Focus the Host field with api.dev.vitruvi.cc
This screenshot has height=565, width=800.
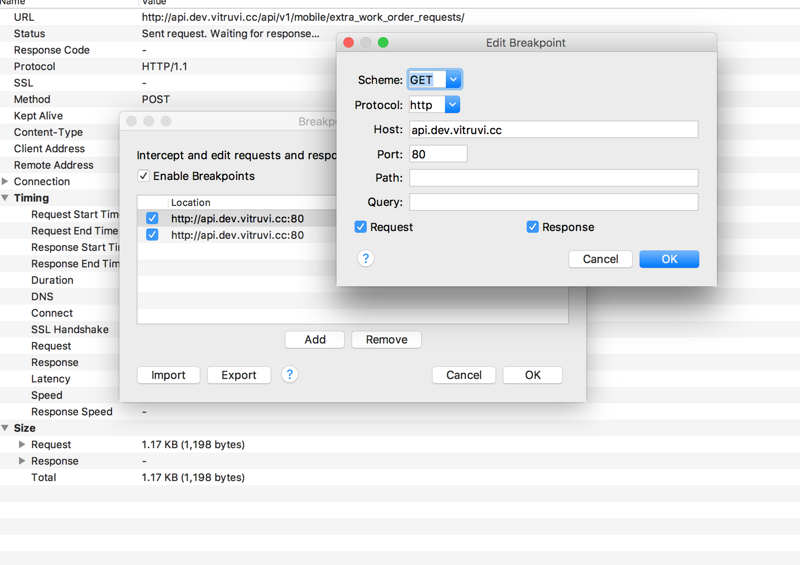(554, 130)
